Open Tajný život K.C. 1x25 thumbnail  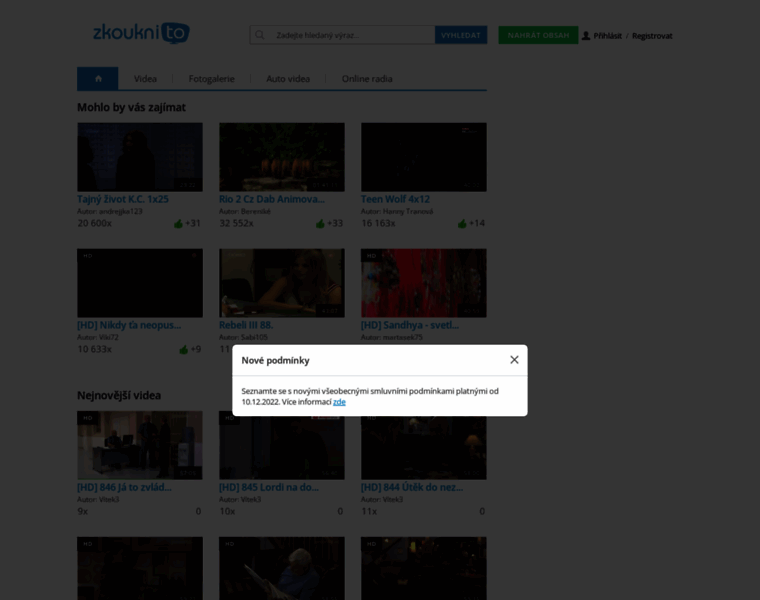click(x=140, y=157)
